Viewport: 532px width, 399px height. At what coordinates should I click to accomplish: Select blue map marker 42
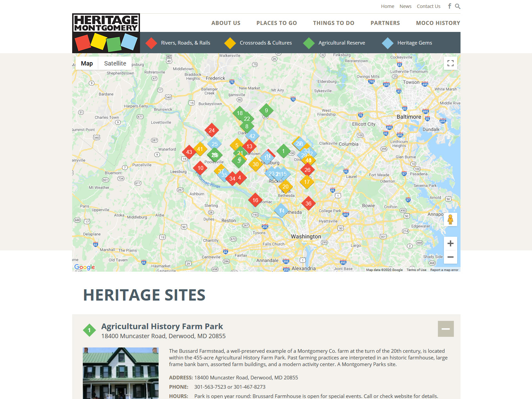(252, 136)
